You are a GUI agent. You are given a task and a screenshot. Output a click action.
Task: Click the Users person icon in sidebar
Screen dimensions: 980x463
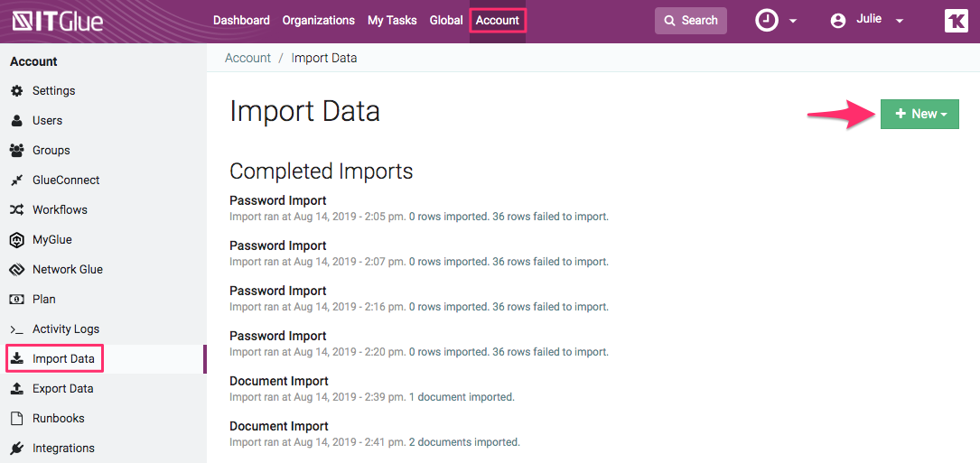tap(17, 121)
